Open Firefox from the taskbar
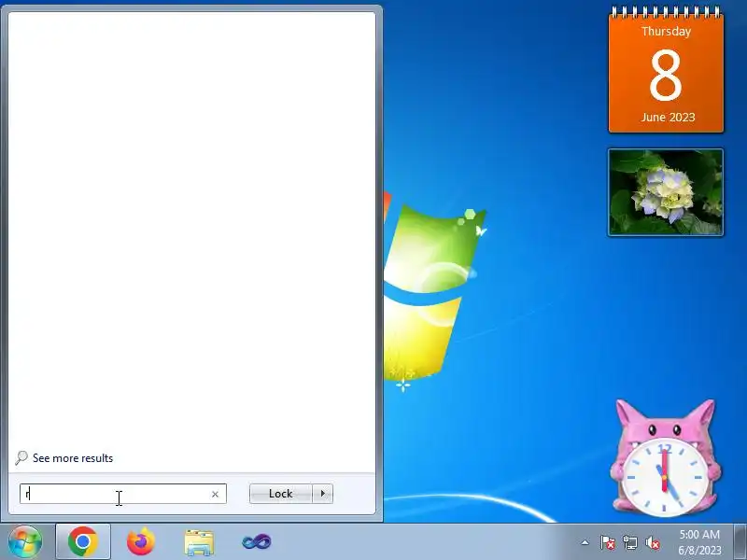747x560 pixels. [141, 541]
